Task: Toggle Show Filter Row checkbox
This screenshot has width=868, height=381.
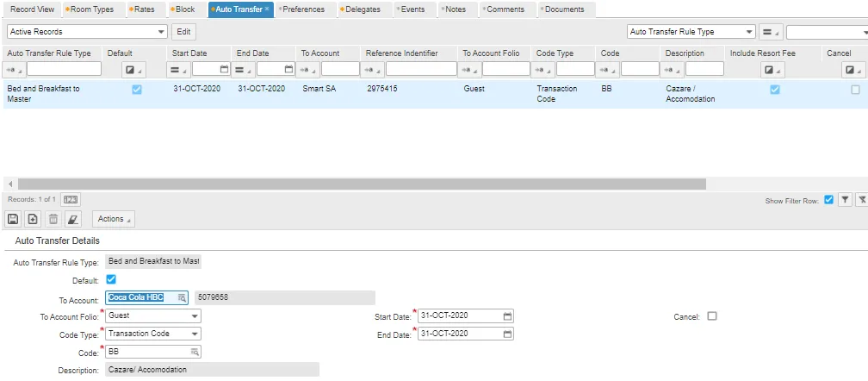Action: [828, 200]
